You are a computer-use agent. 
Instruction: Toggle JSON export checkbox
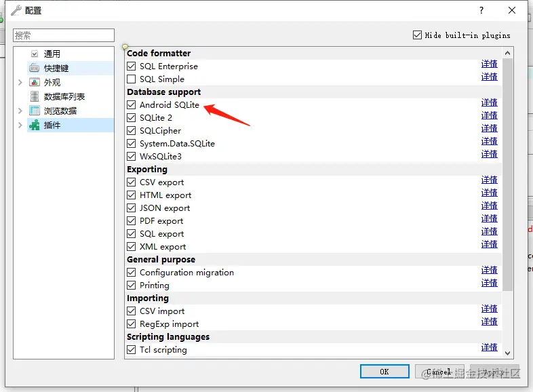click(x=131, y=208)
